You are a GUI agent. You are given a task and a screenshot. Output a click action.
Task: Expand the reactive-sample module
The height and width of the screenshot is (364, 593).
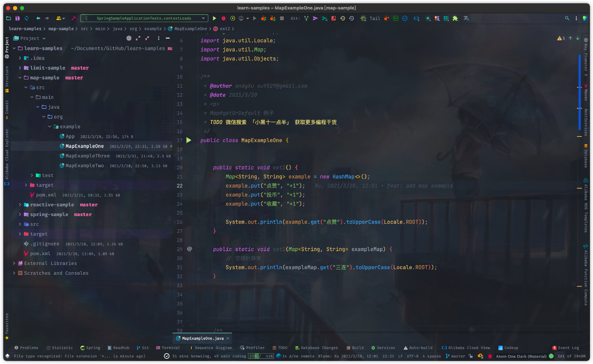pyautogui.click(x=20, y=205)
